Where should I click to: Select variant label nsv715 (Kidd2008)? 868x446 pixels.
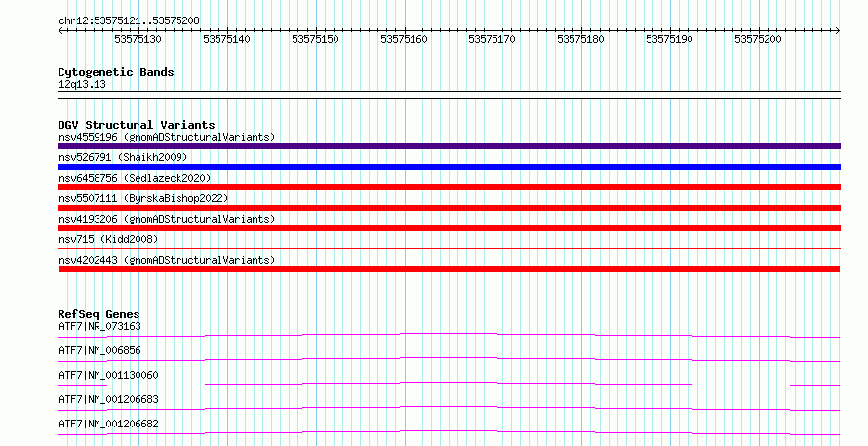[x=108, y=239]
